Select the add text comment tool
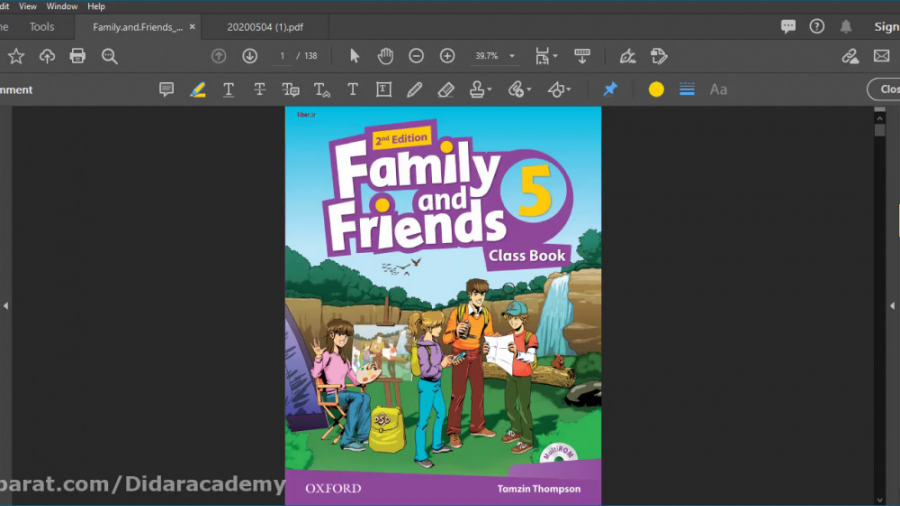The height and width of the screenshot is (506, 900). [x=352, y=89]
